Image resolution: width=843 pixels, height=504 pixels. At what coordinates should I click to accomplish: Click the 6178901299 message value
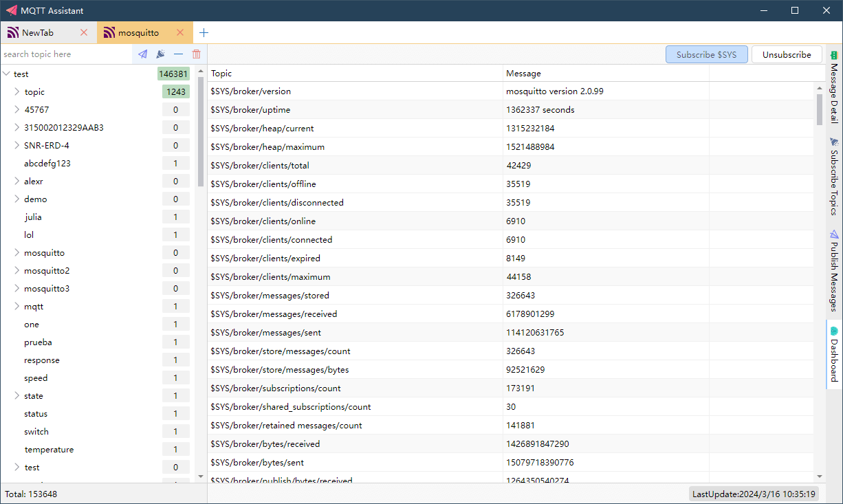coord(530,314)
